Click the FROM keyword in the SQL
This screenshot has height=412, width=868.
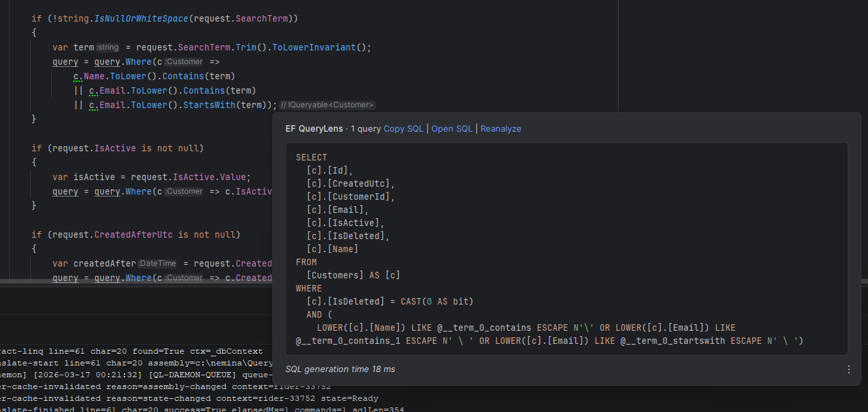[306, 263]
